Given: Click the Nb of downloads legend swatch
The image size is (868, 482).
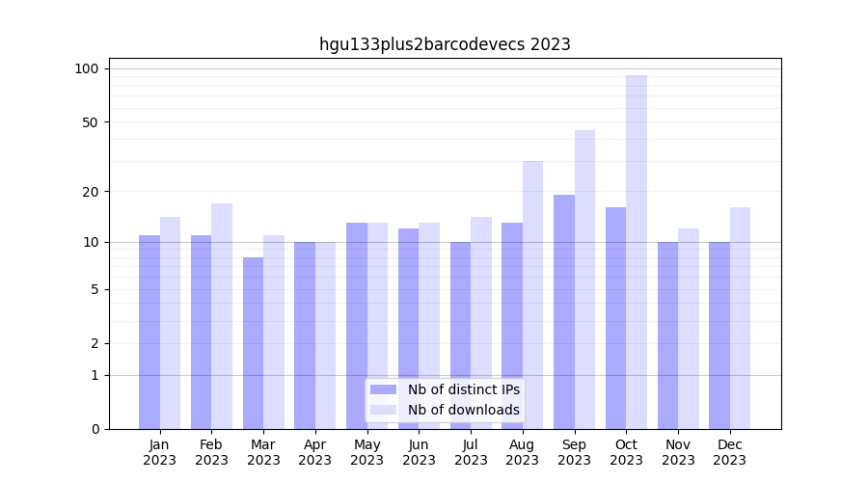Looking at the screenshot, I should tap(383, 410).
